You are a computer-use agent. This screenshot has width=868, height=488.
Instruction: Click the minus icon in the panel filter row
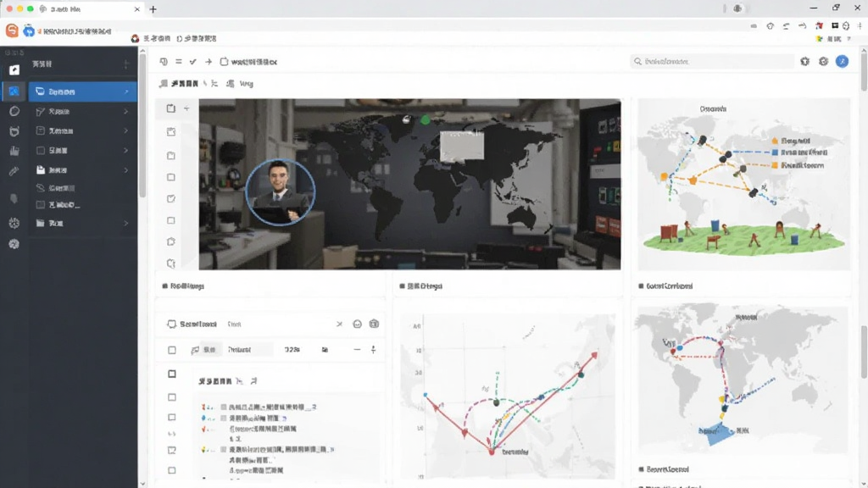[357, 350]
